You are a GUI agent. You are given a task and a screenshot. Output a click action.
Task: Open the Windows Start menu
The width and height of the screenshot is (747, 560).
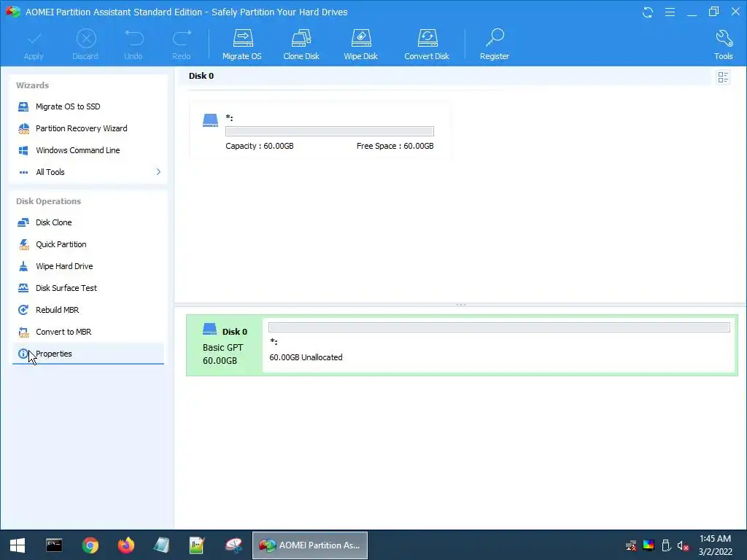coord(18,545)
